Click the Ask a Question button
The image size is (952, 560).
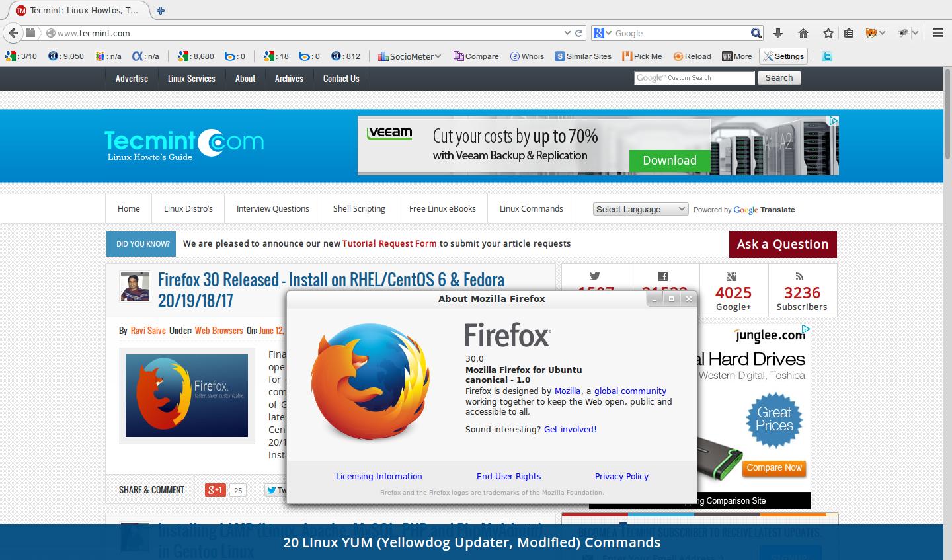tap(783, 244)
